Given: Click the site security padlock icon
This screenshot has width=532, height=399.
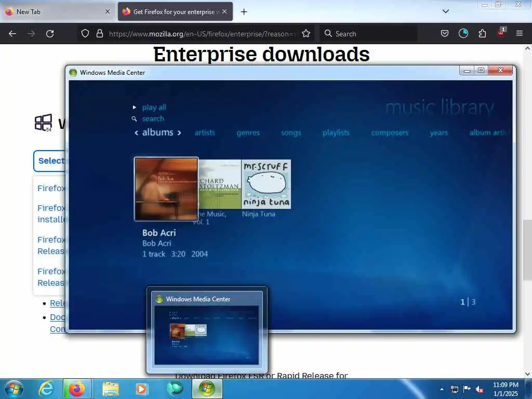Looking at the screenshot, I should (99, 33).
